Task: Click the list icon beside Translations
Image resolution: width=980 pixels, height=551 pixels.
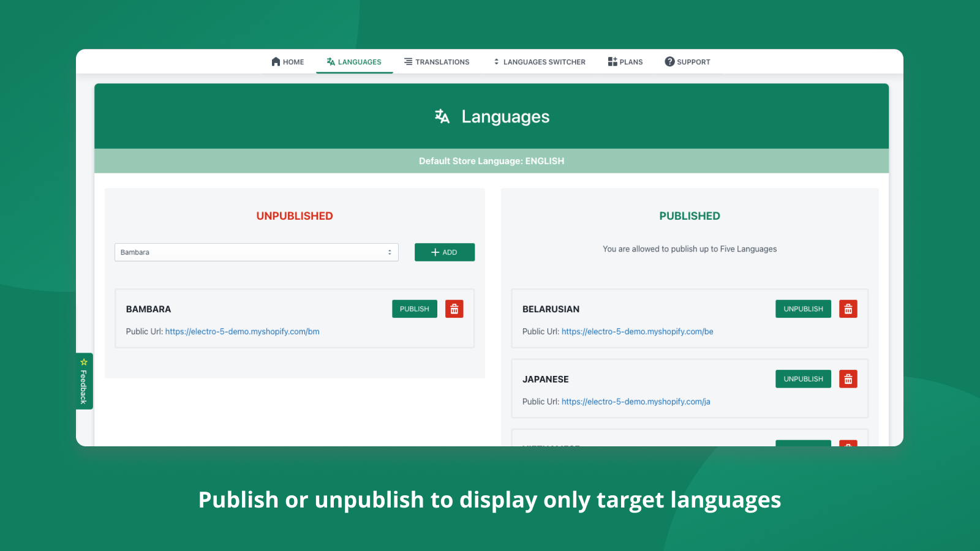Action: coord(408,62)
